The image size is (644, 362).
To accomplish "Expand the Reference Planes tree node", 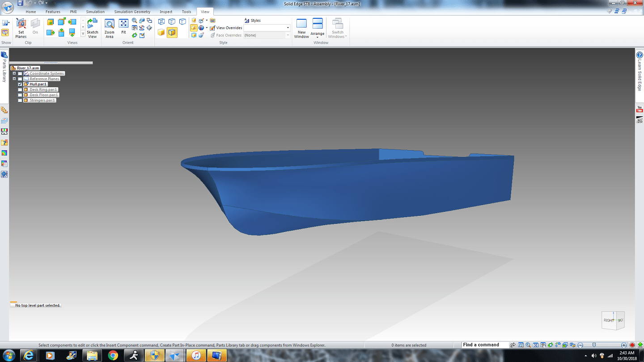I will tap(14, 79).
